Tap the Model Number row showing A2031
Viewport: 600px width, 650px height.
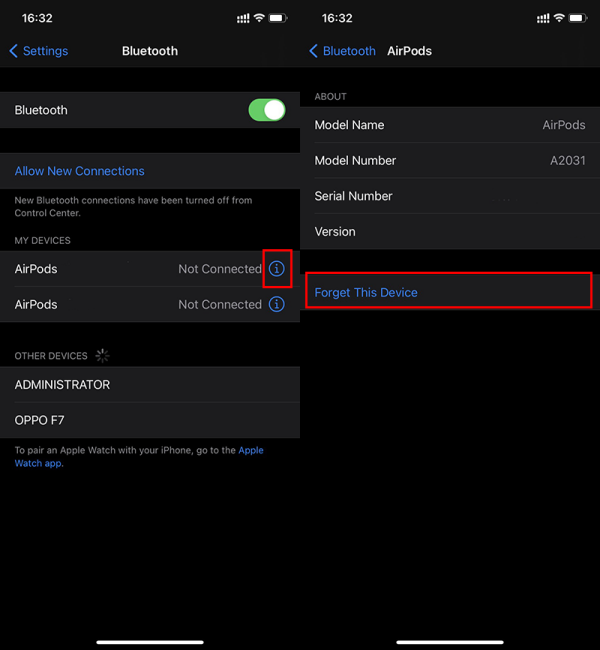[450, 160]
